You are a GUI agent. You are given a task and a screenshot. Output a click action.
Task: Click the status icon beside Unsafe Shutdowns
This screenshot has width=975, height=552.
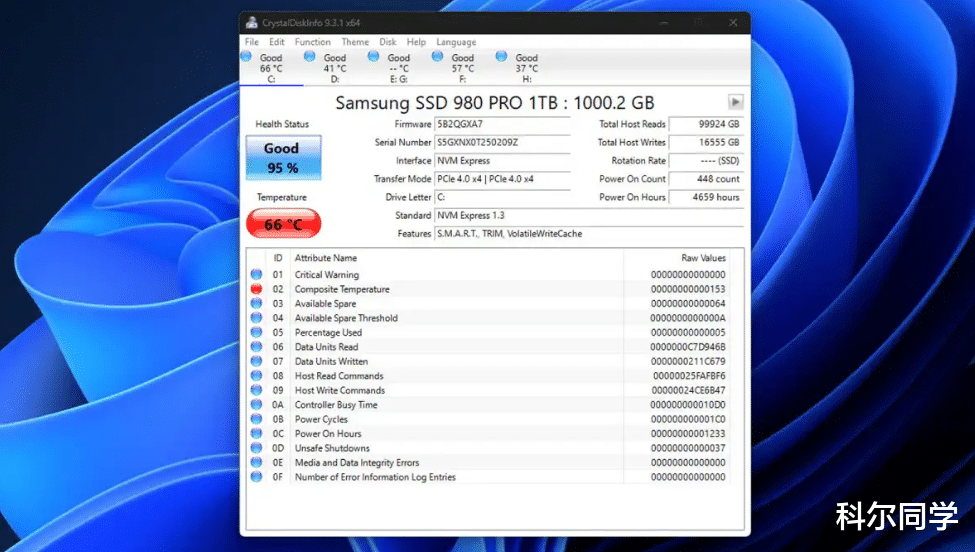[x=256, y=448]
